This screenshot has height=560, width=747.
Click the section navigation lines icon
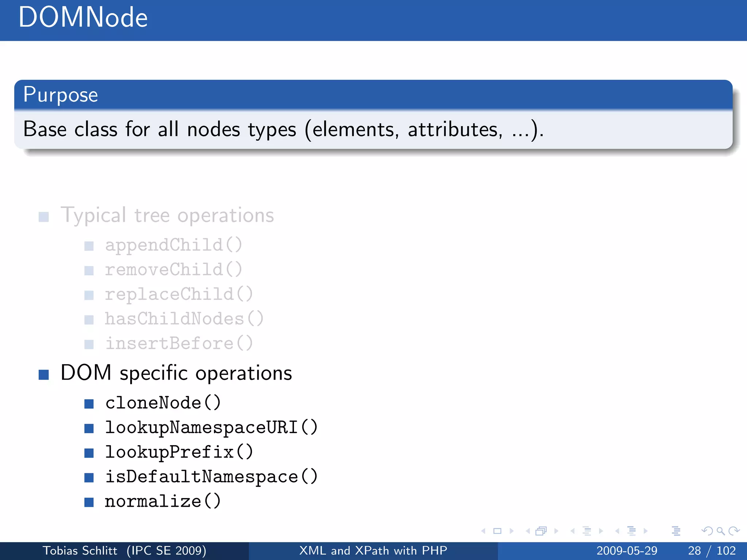[x=631, y=531]
